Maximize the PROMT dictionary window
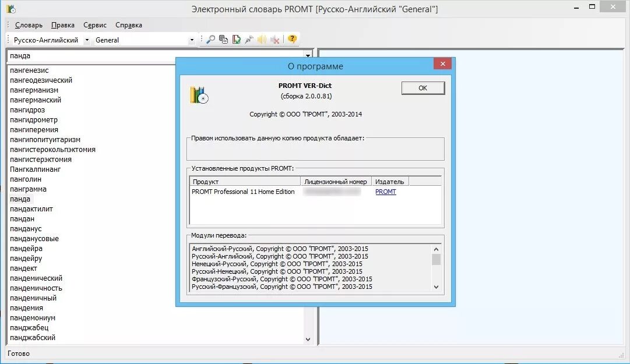The image size is (630, 364). click(592, 7)
